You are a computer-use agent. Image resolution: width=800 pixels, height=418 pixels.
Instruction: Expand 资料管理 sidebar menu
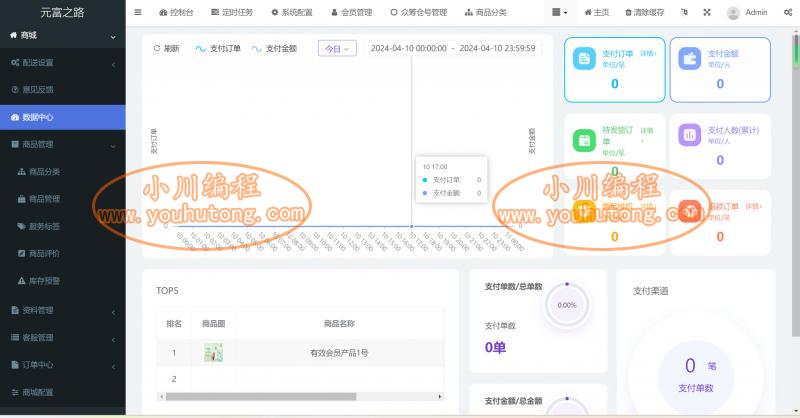tap(63, 310)
